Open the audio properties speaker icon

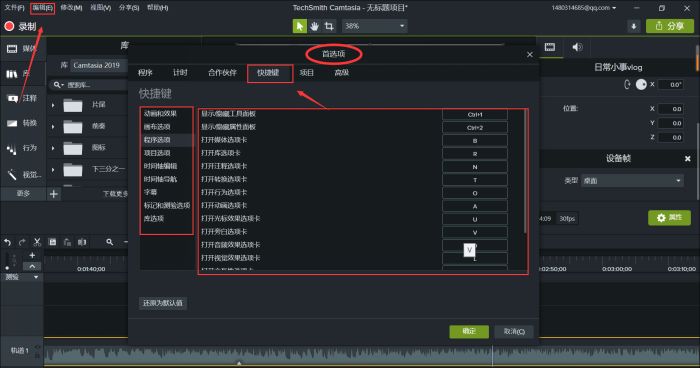coord(577,47)
